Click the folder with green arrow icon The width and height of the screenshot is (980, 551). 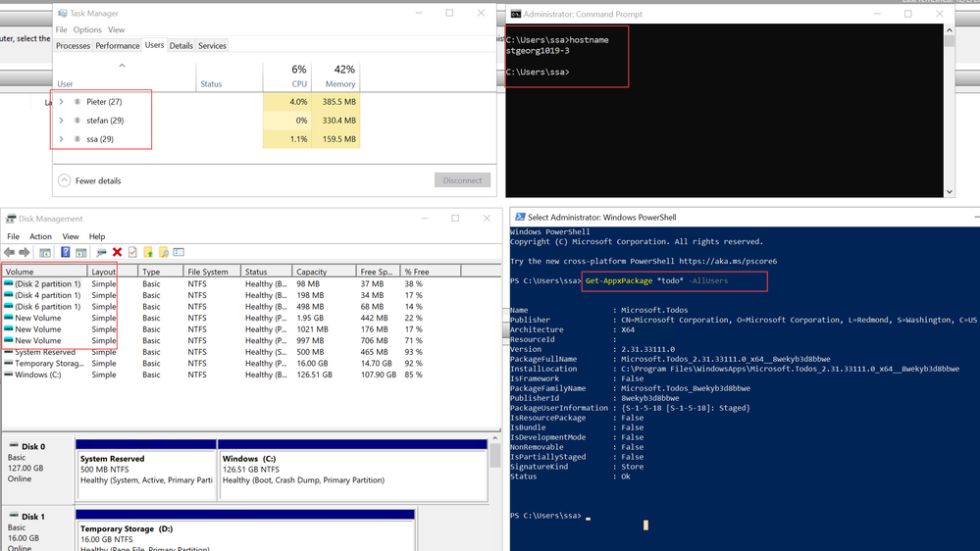coord(148,252)
